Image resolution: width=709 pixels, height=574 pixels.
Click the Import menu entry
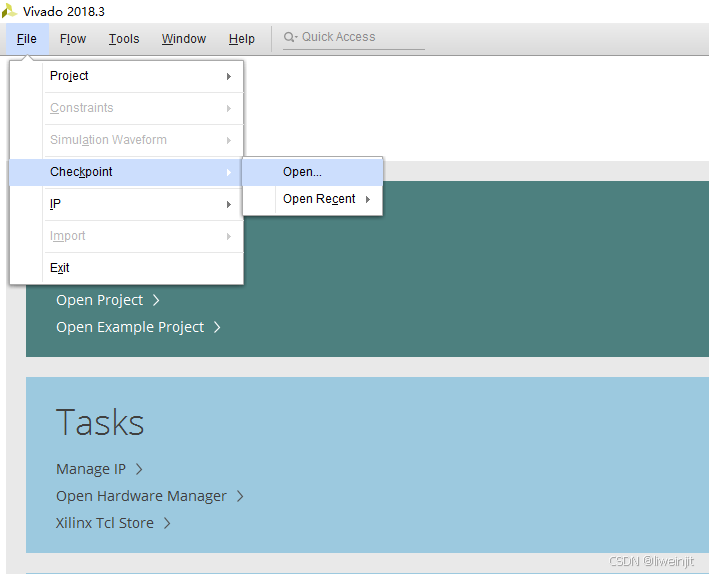[127, 236]
